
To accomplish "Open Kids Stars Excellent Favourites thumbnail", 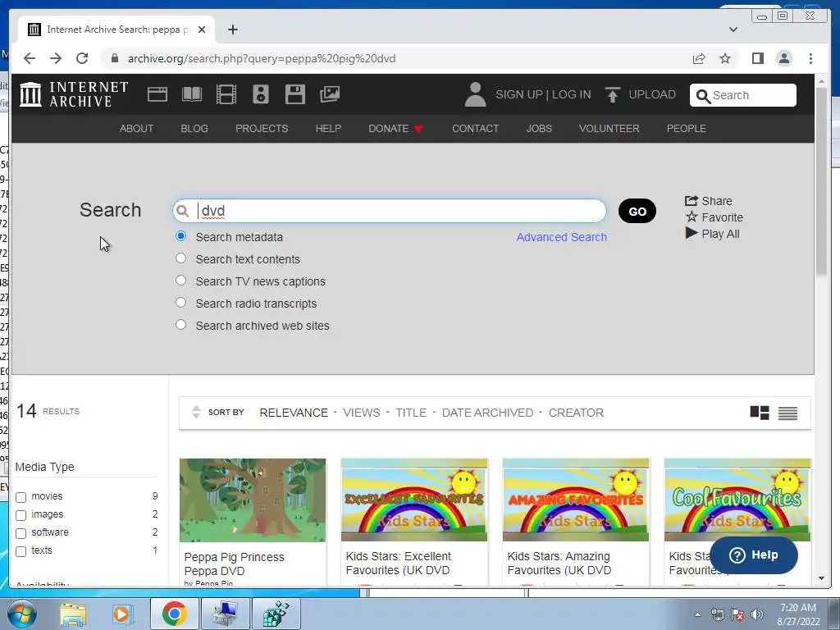I will (x=414, y=500).
